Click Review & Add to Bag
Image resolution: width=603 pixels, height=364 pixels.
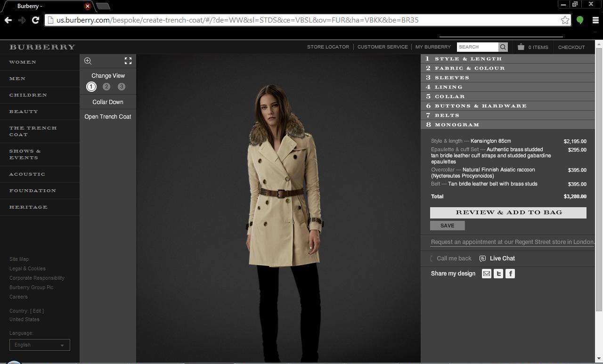pyautogui.click(x=508, y=212)
